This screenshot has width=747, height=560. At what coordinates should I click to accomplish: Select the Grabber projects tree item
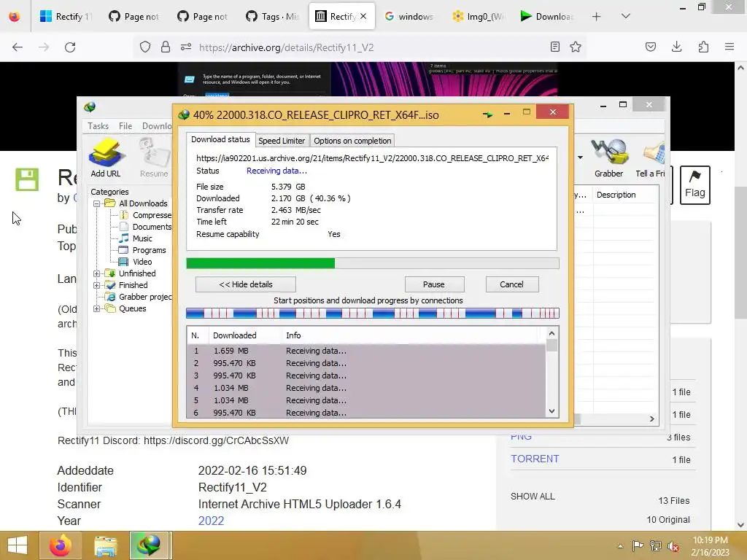click(x=138, y=297)
